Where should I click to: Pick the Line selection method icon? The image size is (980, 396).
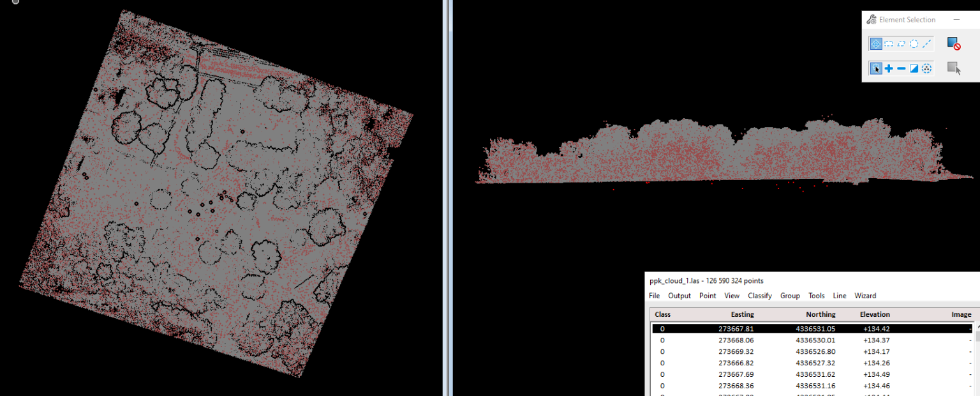pyautogui.click(x=926, y=43)
